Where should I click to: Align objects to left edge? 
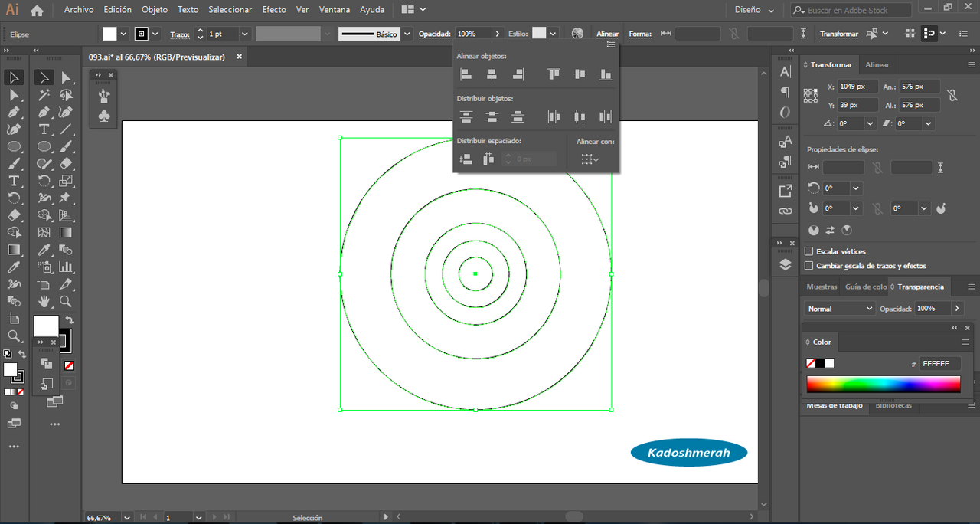[465, 74]
